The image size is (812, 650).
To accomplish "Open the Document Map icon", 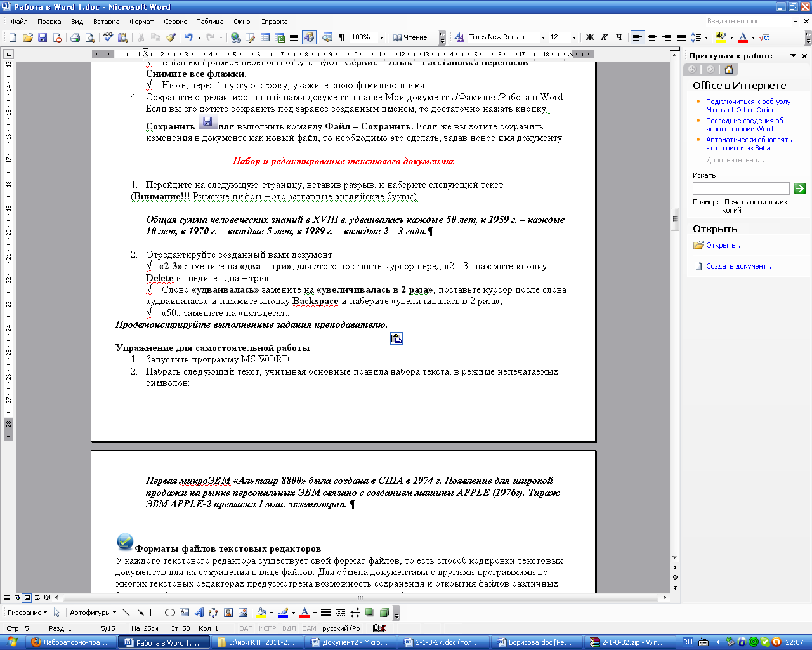I will [327, 37].
